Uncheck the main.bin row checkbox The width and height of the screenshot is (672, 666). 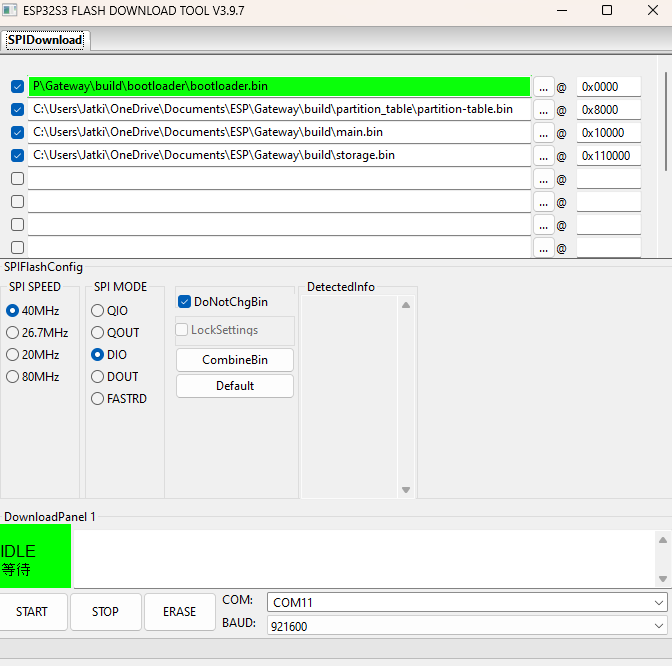(x=17, y=132)
